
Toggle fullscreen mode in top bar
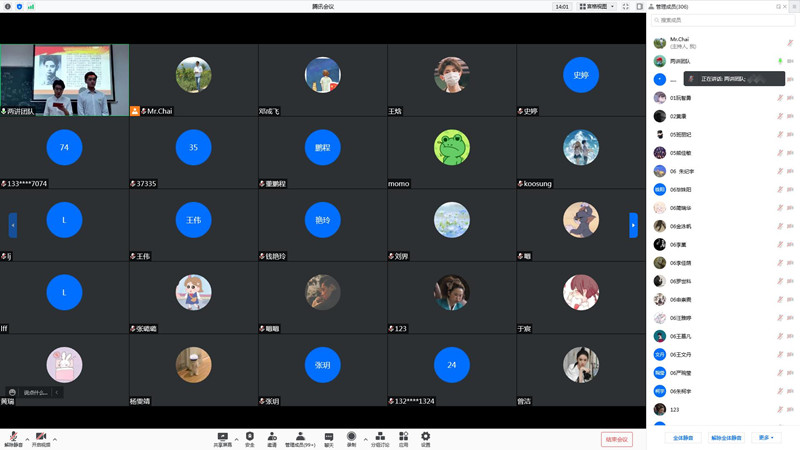(626, 7)
